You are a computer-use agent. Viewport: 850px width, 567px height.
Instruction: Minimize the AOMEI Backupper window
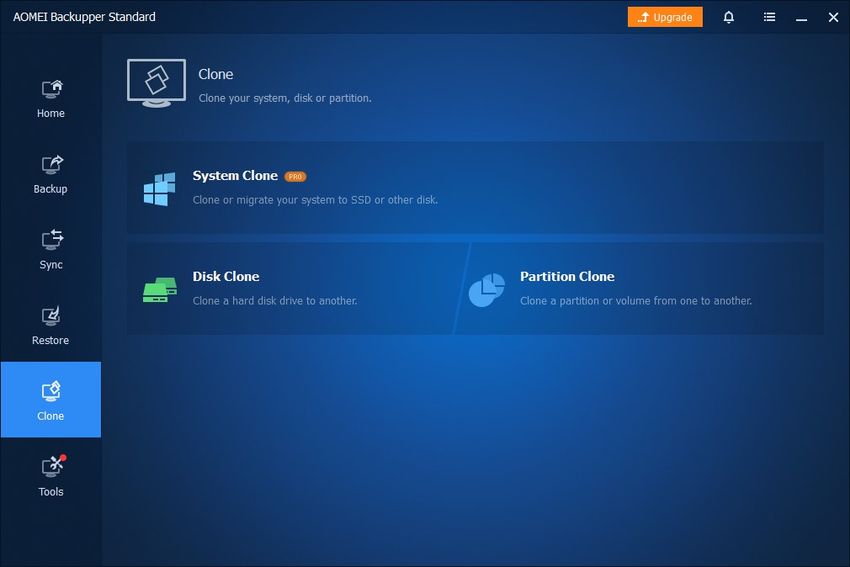point(802,17)
